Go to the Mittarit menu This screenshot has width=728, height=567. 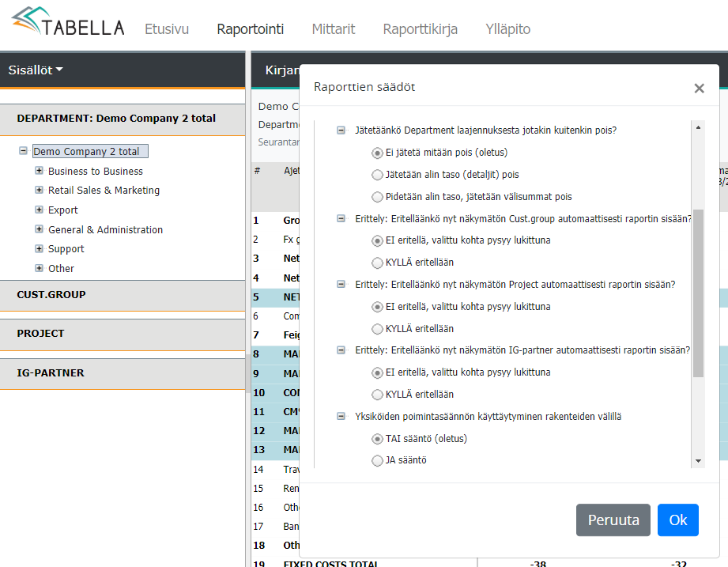pos(333,29)
